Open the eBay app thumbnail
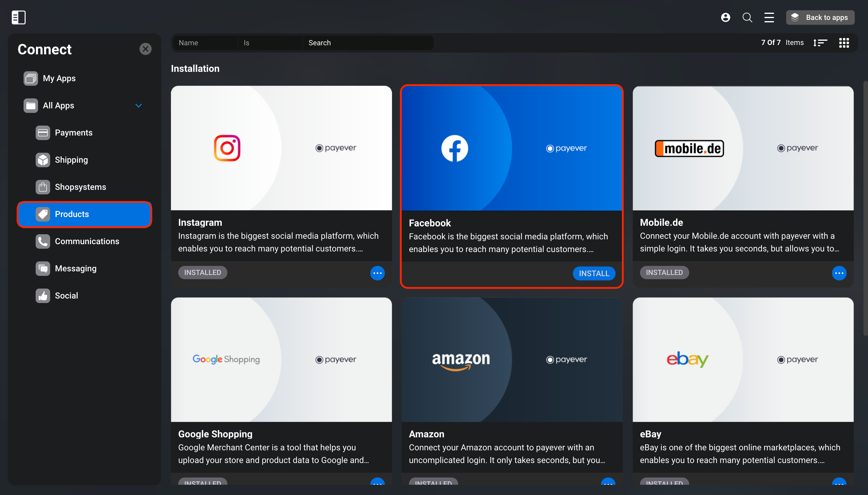 tap(743, 360)
